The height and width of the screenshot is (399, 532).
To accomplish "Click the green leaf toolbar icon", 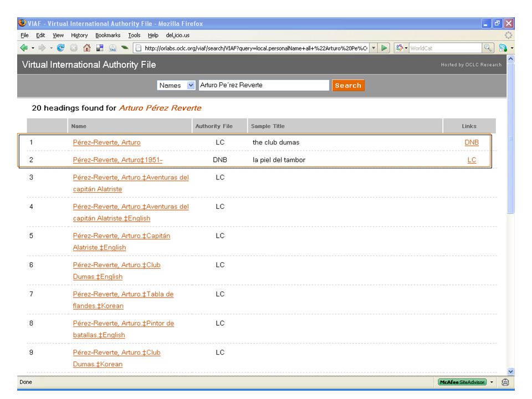I will [x=125, y=48].
